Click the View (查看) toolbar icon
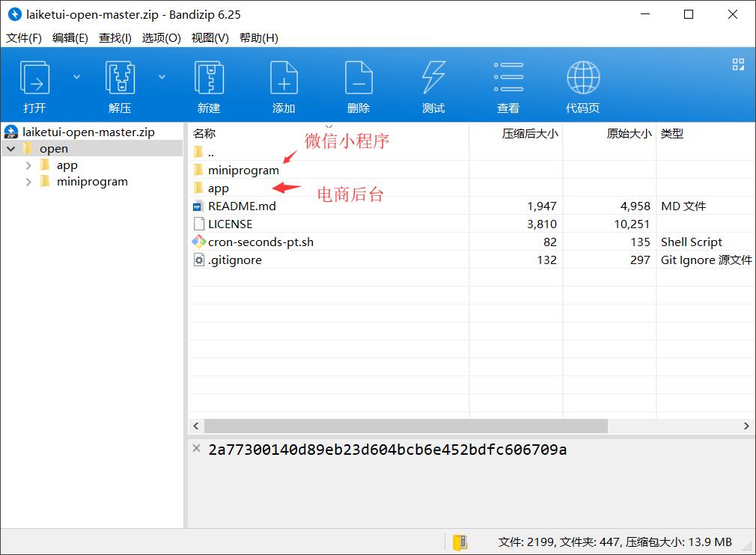 tap(508, 77)
